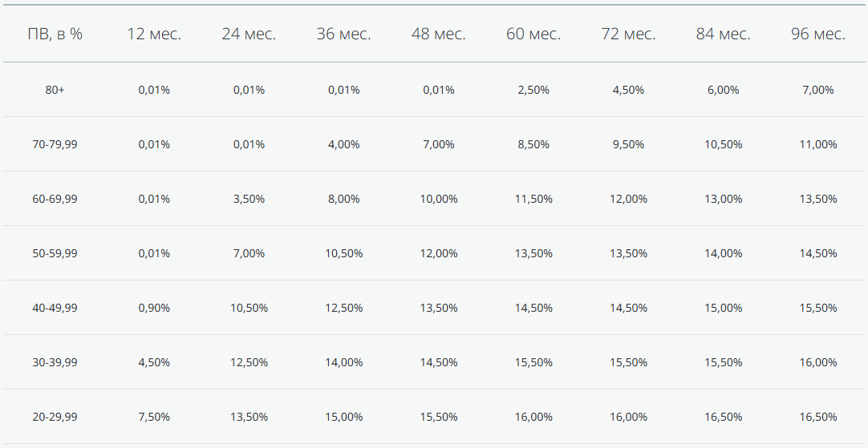Image resolution: width=868 pixels, height=448 pixels.
Task: Select the 7,00% rate under 96 мес.
Action: (x=818, y=90)
